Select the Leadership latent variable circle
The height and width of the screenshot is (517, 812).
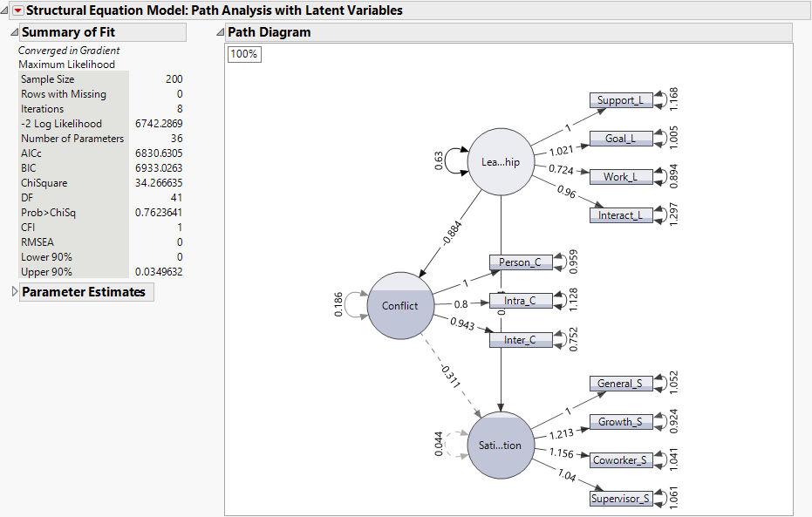click(500, 161)
